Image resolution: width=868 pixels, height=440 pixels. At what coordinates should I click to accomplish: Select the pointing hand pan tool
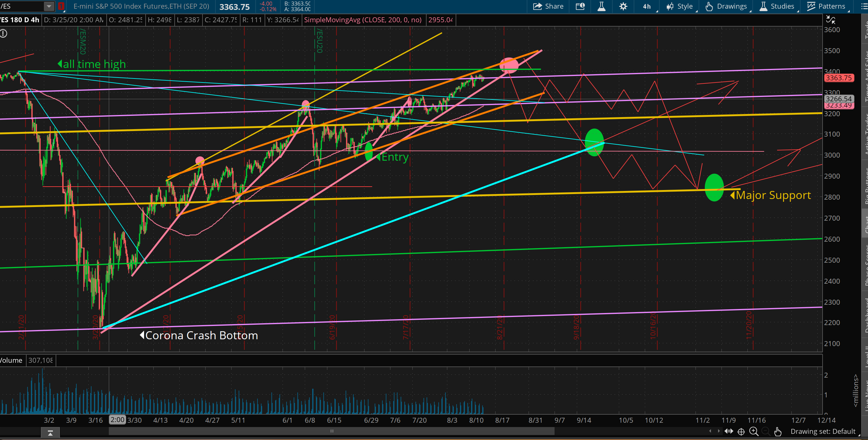778,432
